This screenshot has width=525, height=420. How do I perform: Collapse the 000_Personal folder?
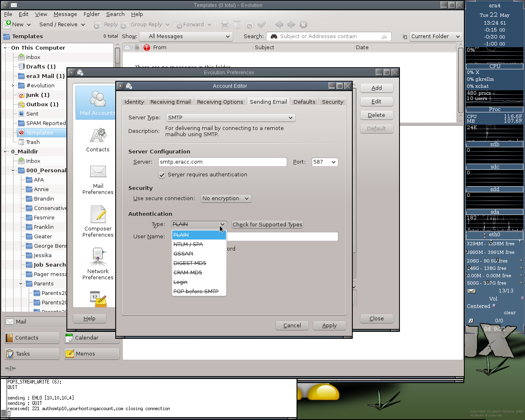click(13, 171)
